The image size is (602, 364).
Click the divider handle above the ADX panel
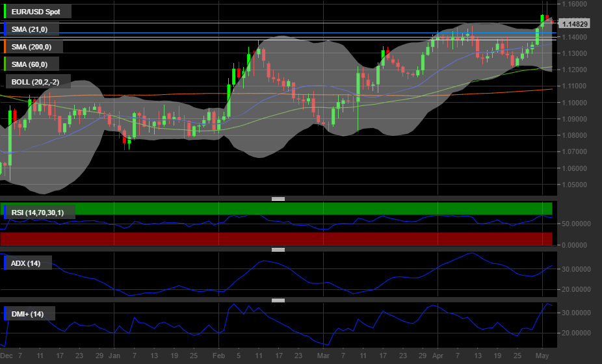(278, 250)
